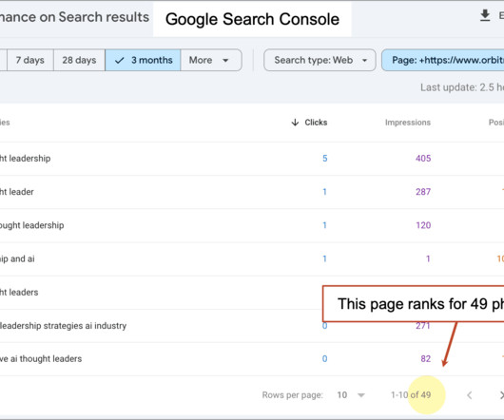The image size is (504, 420).
Task: Click the 'leadership strategies ai industry' query
Action: [63, 326]
